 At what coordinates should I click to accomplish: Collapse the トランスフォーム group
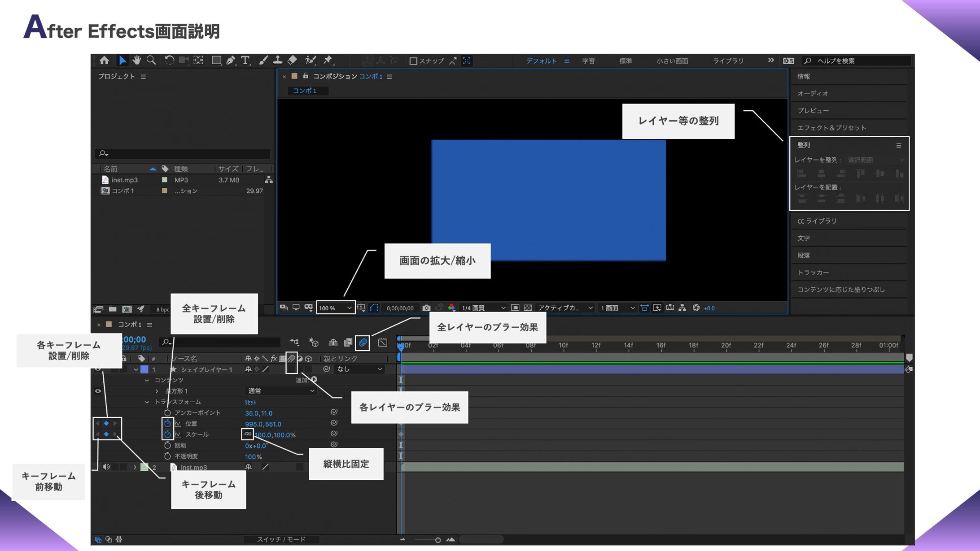point(147,402)
